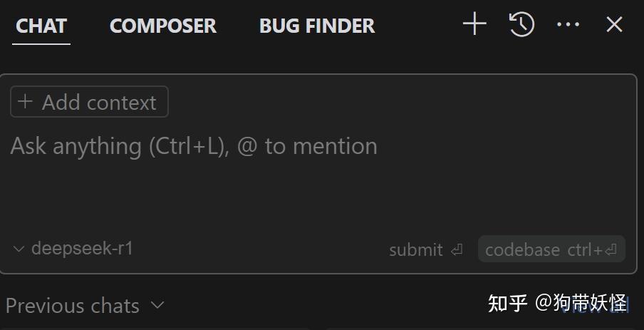Click the chevron next to Previous chats

click(x=157, y=306)
